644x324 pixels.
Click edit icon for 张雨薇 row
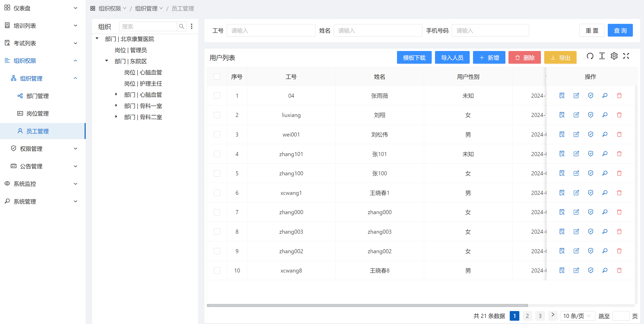tap(576, 96)
